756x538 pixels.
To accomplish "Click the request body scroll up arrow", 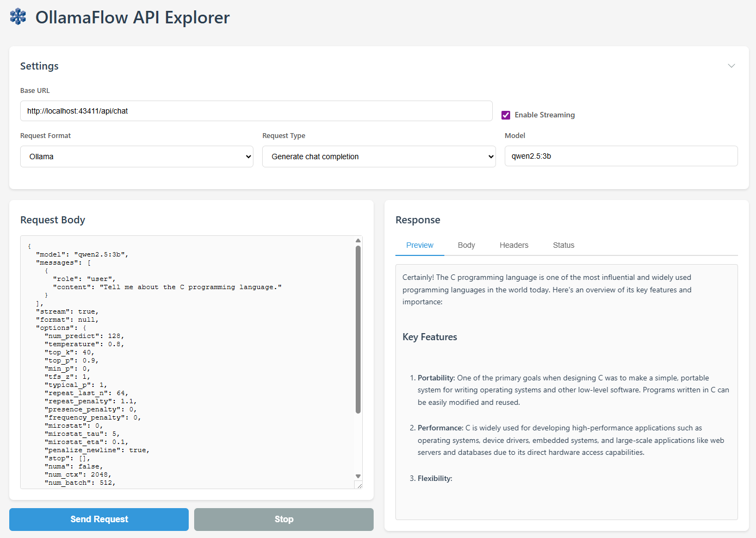I will pos(358,240).
